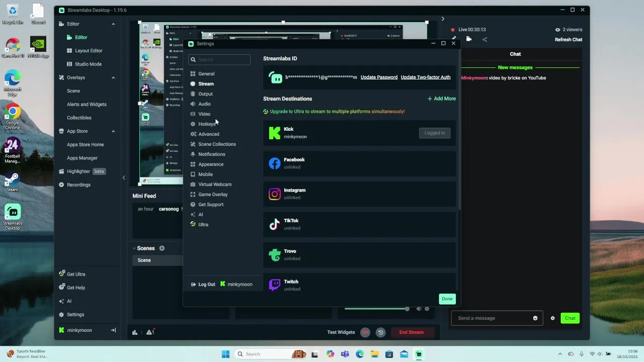Switch to Studio Mode

88,64
